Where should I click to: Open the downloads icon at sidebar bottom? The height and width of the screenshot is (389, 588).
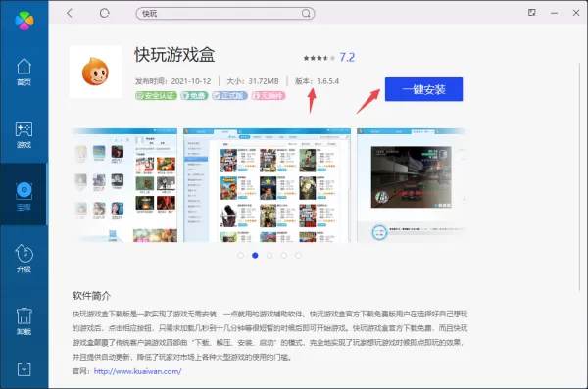pos(24,368)
